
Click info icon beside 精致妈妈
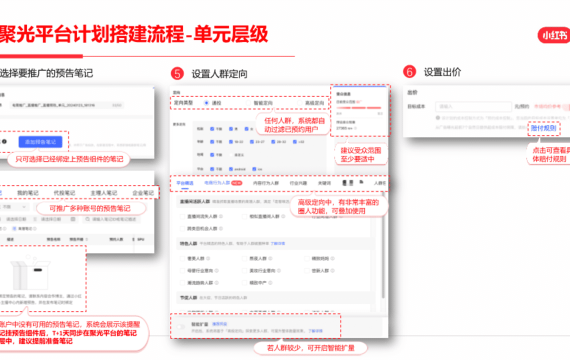332,259
